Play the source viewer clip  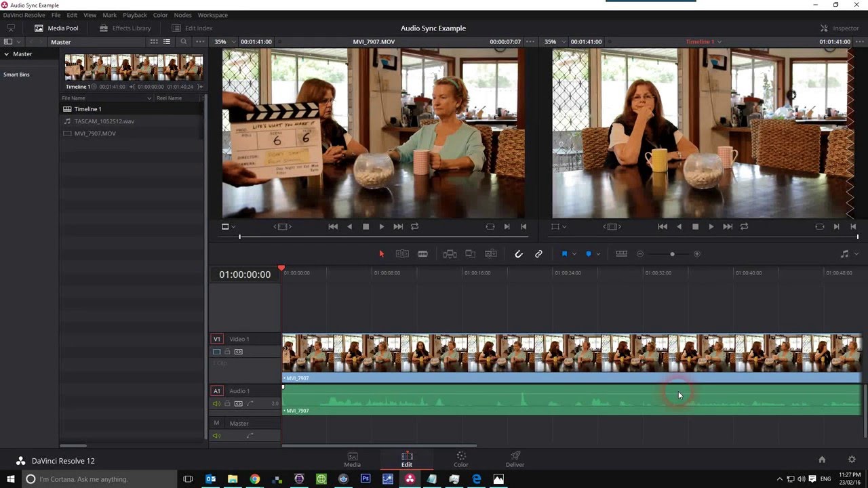pos(382,227)
